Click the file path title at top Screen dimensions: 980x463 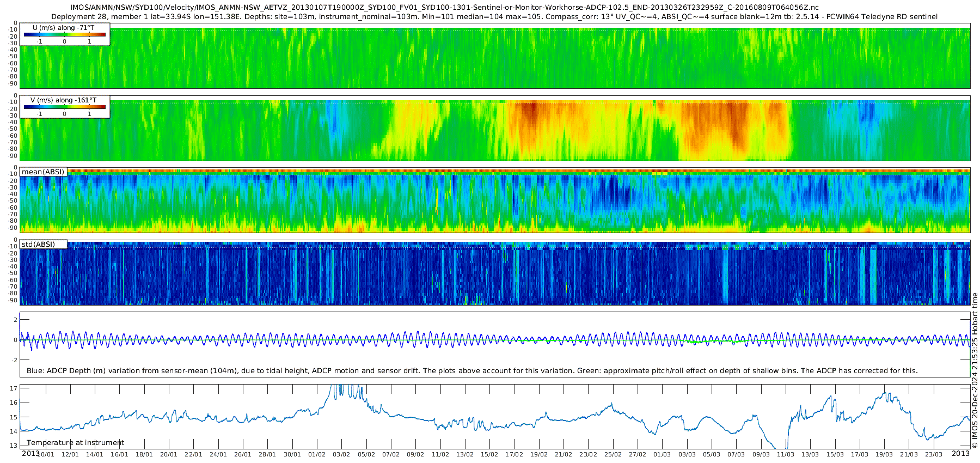[x=444, y=8]
